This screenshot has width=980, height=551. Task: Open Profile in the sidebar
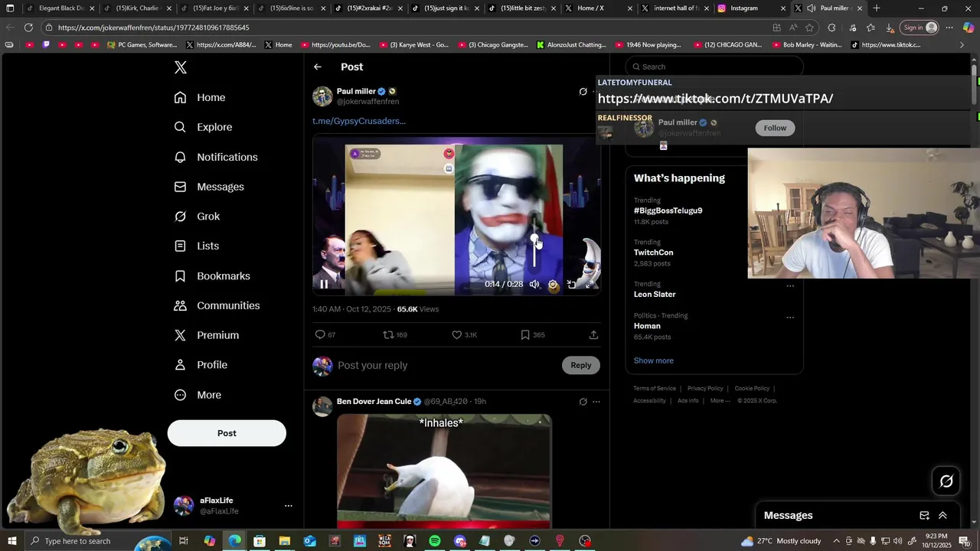tap(201, 365)
